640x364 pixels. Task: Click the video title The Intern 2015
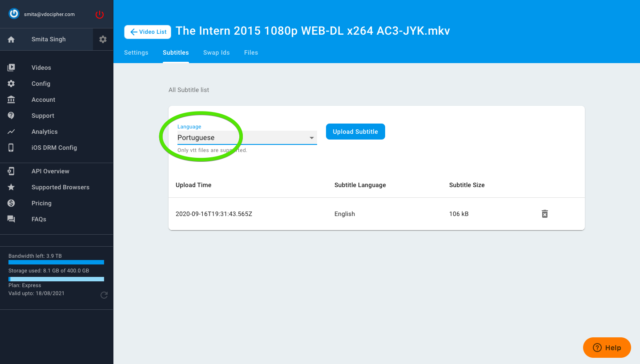tap(313, 31)
